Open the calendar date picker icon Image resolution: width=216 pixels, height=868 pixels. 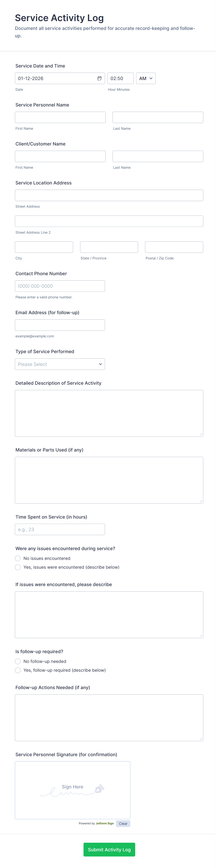(100, 78)
